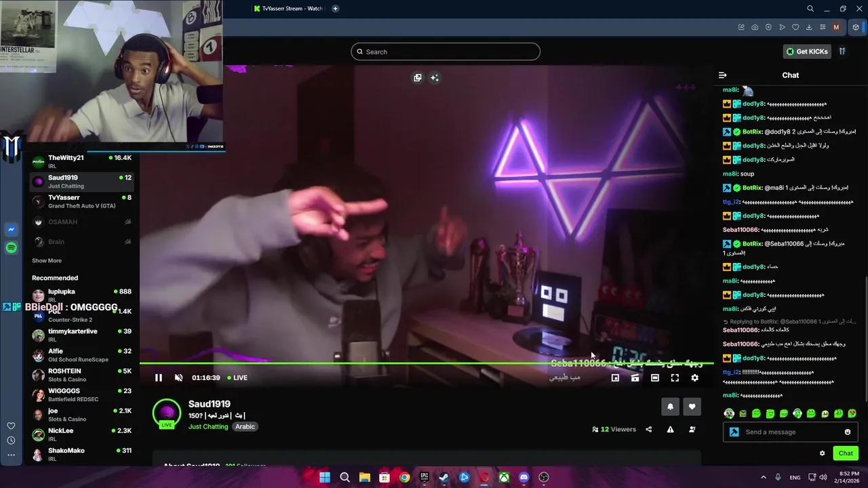Open the ad blocker shield icon
The width and height of the screenshot is (868, 488).
(x=768, y=27)
